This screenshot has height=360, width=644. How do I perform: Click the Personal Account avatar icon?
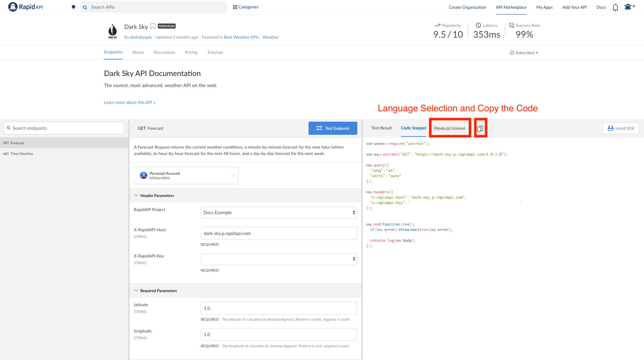point(144,175)
